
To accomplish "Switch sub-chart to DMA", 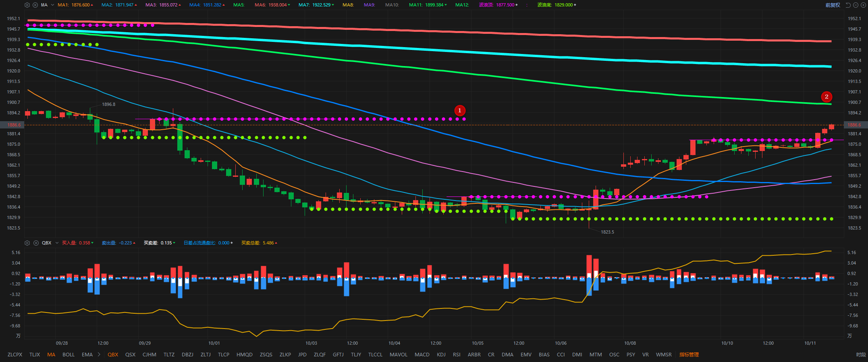I will 508,354.
